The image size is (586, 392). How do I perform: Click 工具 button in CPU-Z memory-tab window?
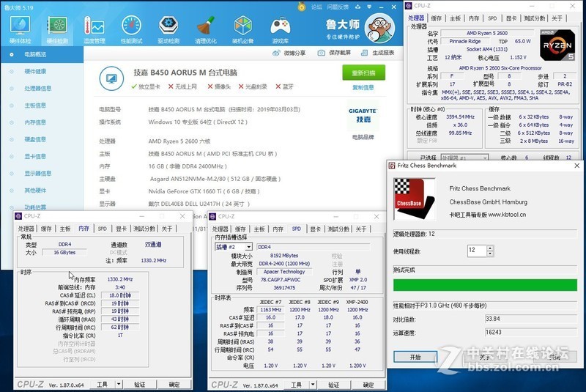coord(102,384)
